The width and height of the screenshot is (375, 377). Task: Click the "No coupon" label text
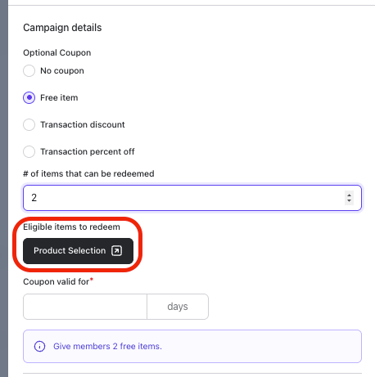tap(62, 71)
